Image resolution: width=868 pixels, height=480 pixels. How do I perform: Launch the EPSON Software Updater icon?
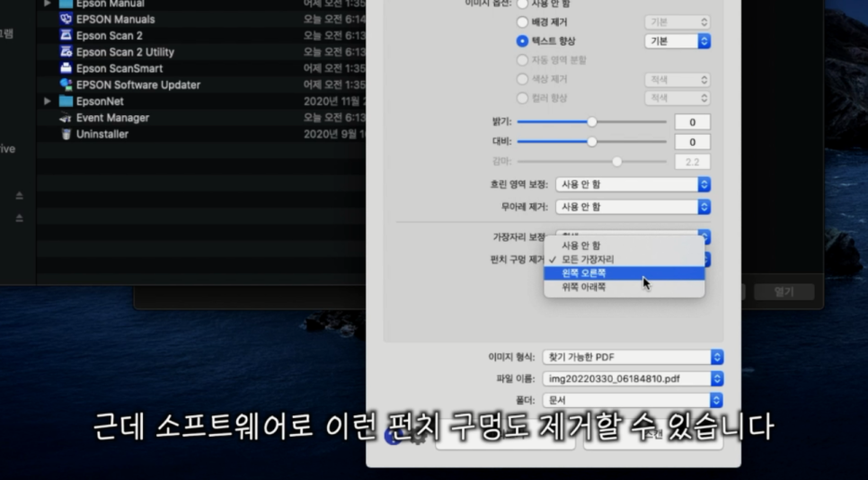(x=66, y=84)
